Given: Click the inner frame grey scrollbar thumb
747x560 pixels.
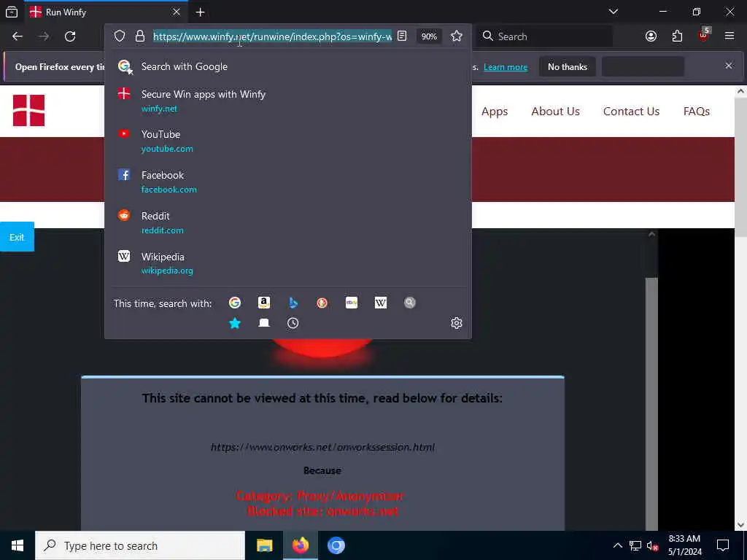Looking at the screenshot, I should pos(651,402).
